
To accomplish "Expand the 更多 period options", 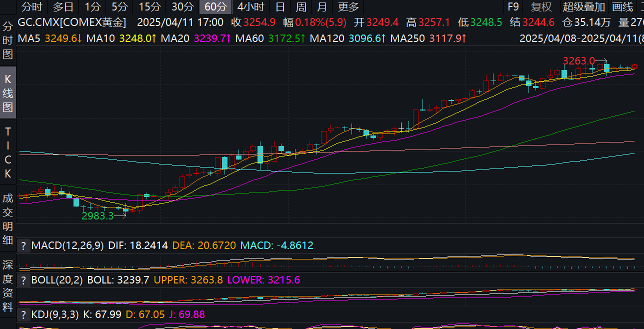I will (x=348, y=7).
